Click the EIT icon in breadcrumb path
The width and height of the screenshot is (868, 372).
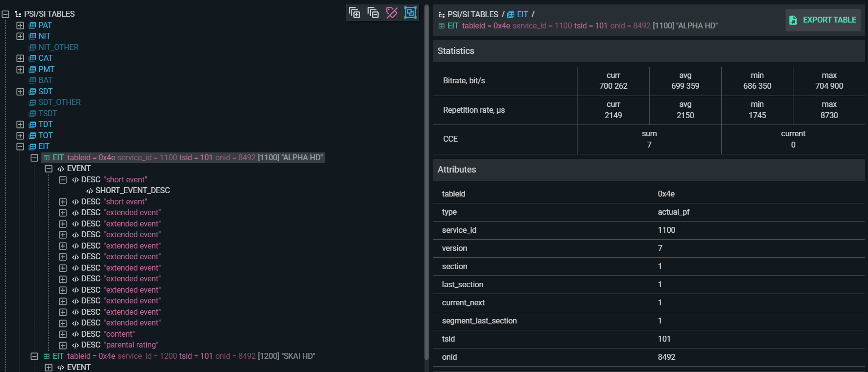click(x=511, y=15)
